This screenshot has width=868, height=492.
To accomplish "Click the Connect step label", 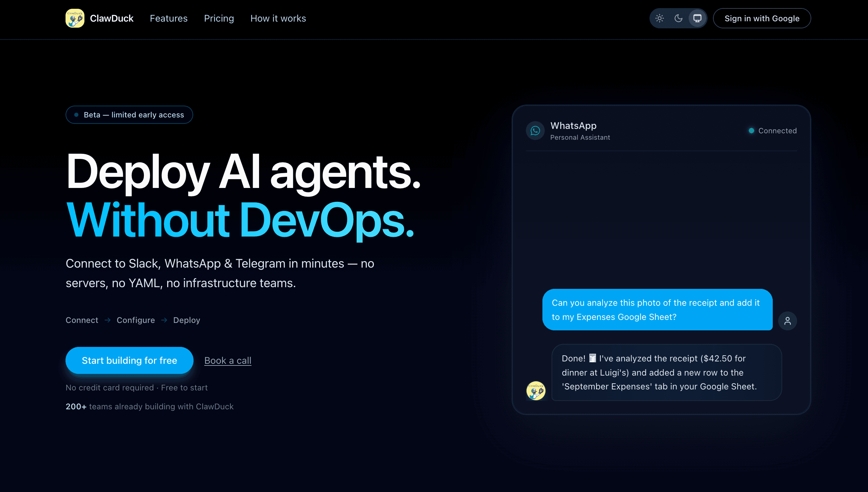I will pos(82,320).
